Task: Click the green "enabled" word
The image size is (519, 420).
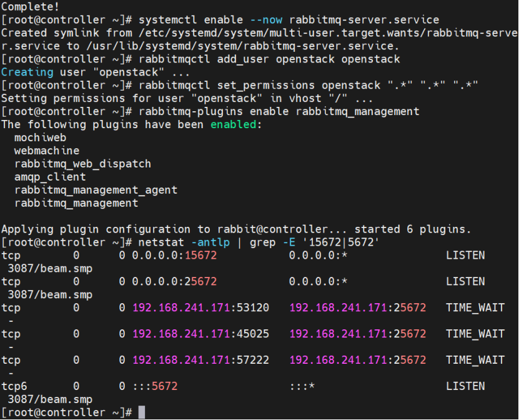Action: click(x=234, y=124)
